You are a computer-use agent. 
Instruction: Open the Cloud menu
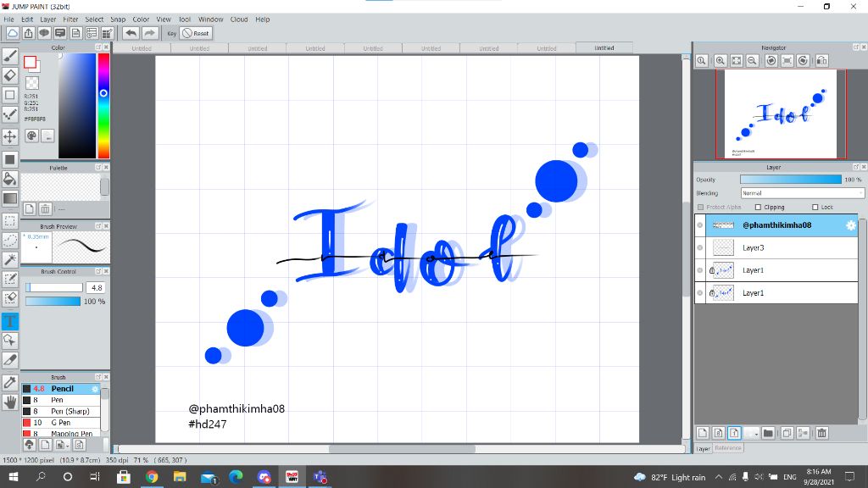click(239, 19)
